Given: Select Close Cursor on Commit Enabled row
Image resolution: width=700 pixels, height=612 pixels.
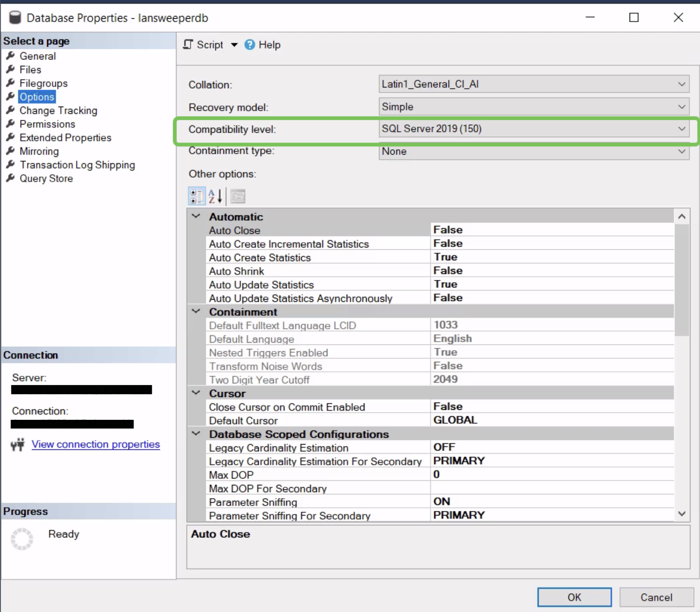Looking at the screenshot, I should coord(440,407).
